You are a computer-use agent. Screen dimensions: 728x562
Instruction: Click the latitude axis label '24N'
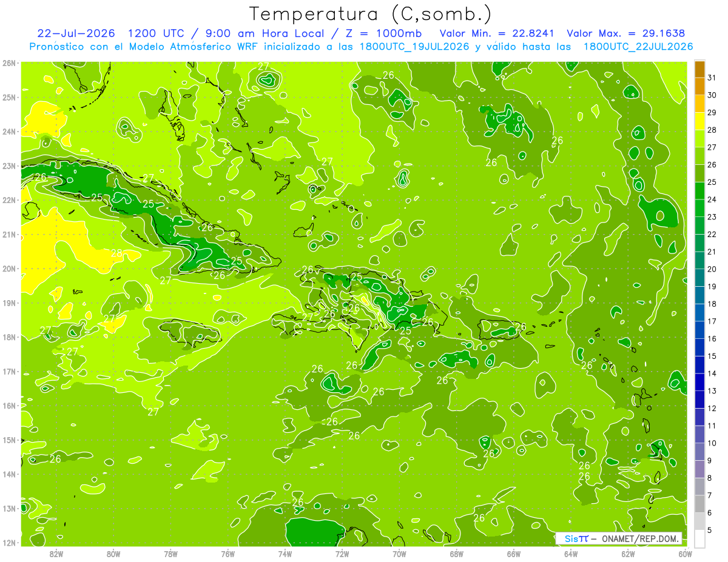[8, 132]
